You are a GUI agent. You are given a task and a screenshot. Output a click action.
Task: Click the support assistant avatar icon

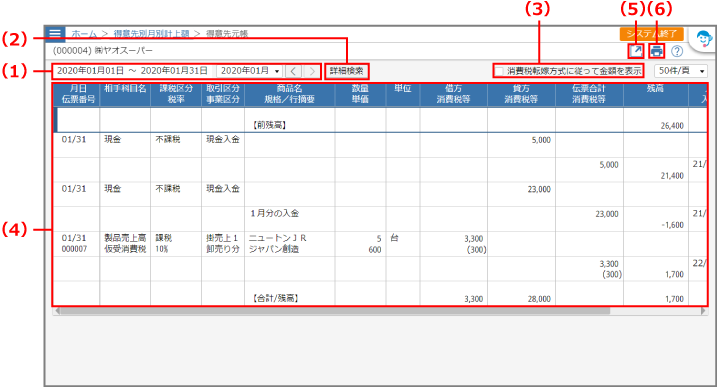click(703, 39)
